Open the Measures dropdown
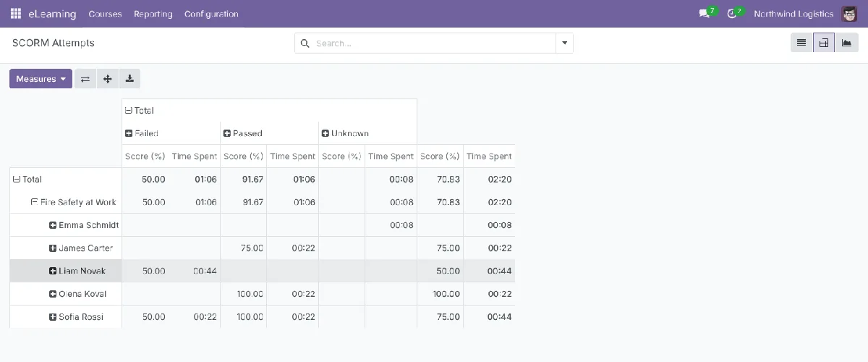The height and width of the screenshot is (362, 868). pos(41,79)
